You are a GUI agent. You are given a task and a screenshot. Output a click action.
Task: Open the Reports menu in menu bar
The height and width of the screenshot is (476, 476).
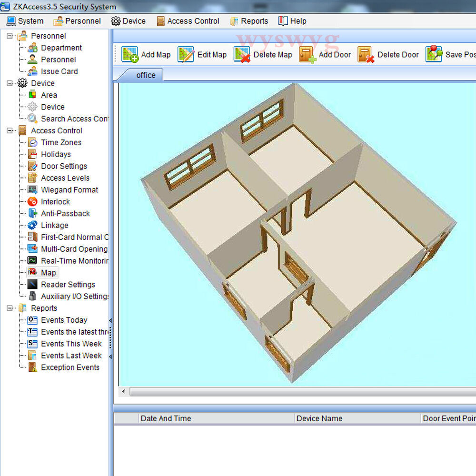tap(249, 21)
